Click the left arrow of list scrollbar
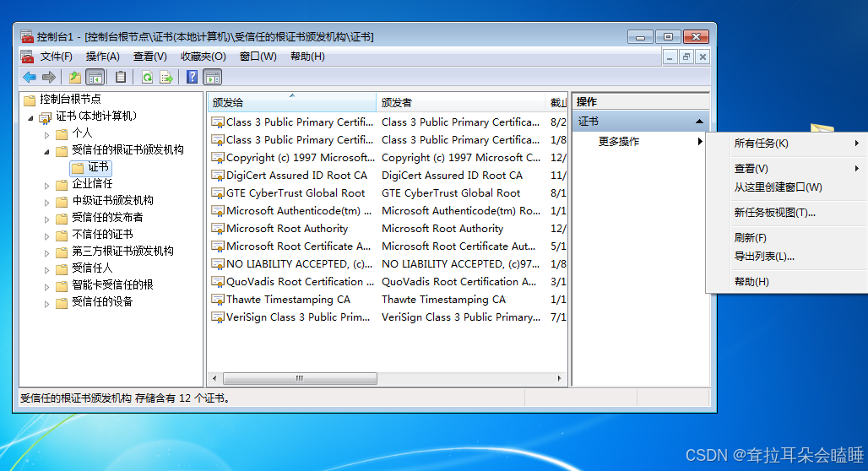The image size is (868, 471). pos(214,378)
